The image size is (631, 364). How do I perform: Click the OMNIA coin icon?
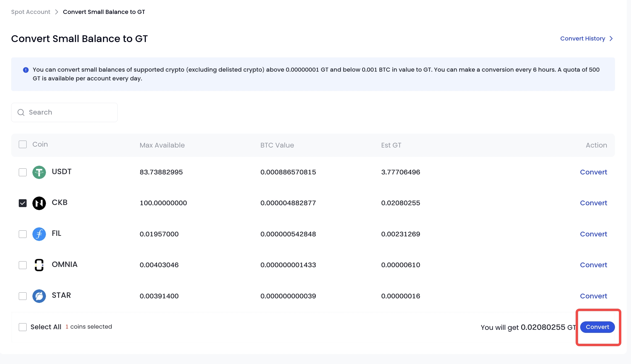click(x=39, y=265)
